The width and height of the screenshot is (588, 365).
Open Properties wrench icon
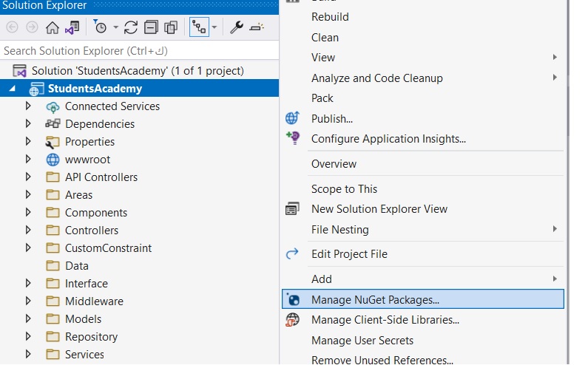(237, 27)
